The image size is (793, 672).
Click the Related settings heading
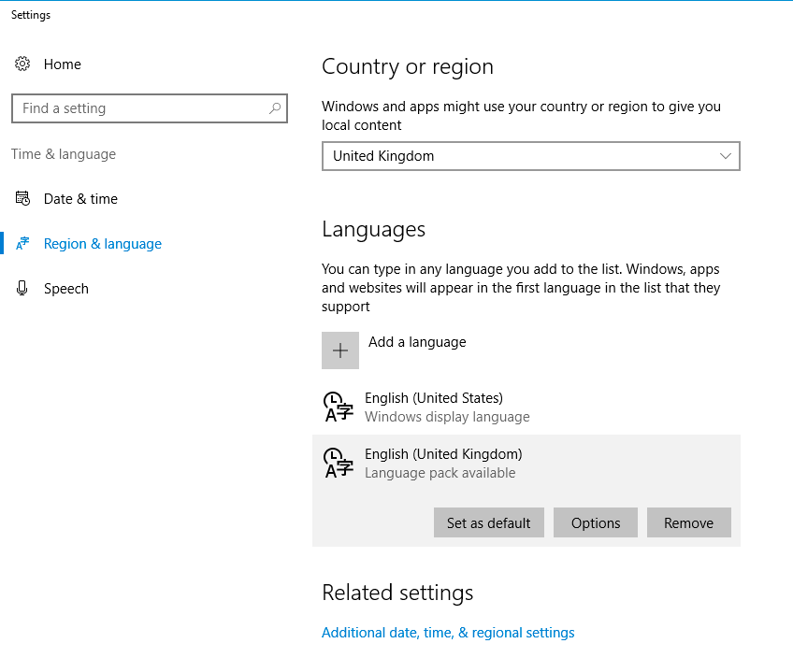pyautogui.click(x=397, y=593)
